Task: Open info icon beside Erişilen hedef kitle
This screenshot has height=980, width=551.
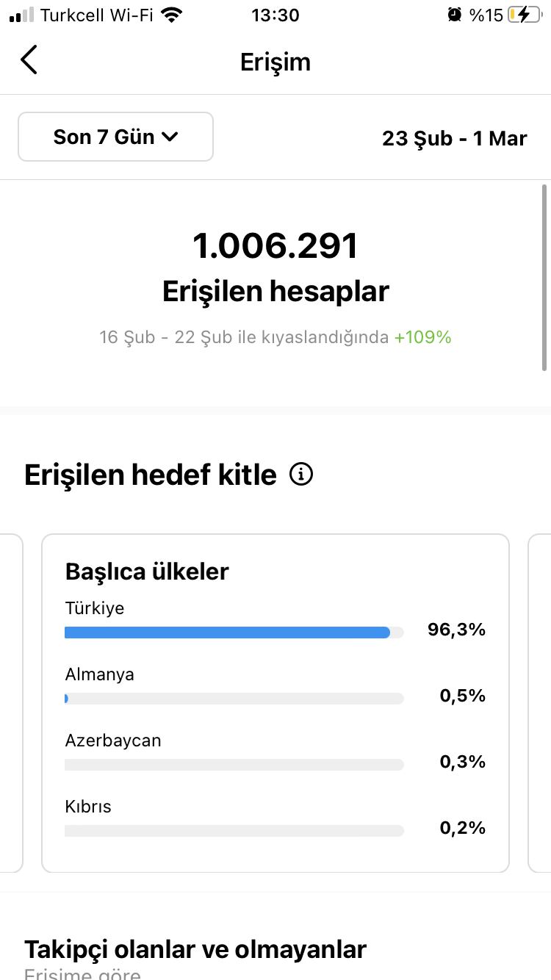Action: pyautogui.click(x=301, y=475)
